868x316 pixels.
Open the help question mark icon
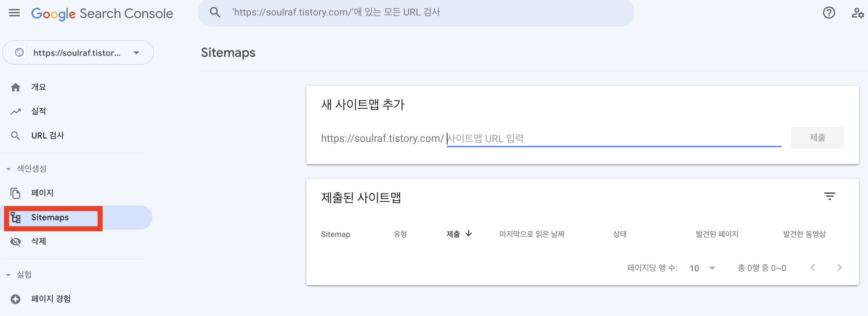(829, 13)
